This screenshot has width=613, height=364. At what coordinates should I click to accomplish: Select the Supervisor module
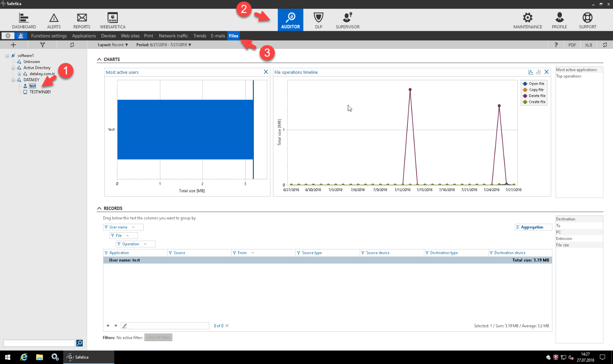tap(347, 20)
